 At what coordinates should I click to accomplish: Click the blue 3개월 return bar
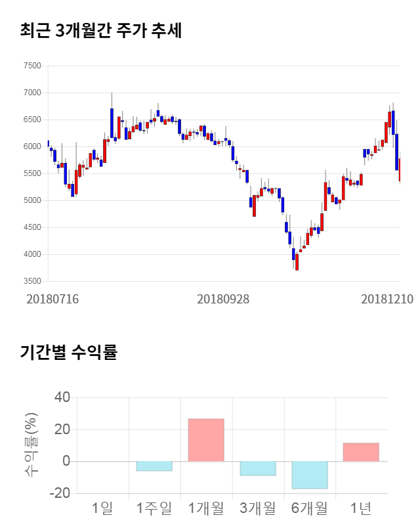point(258,468)
